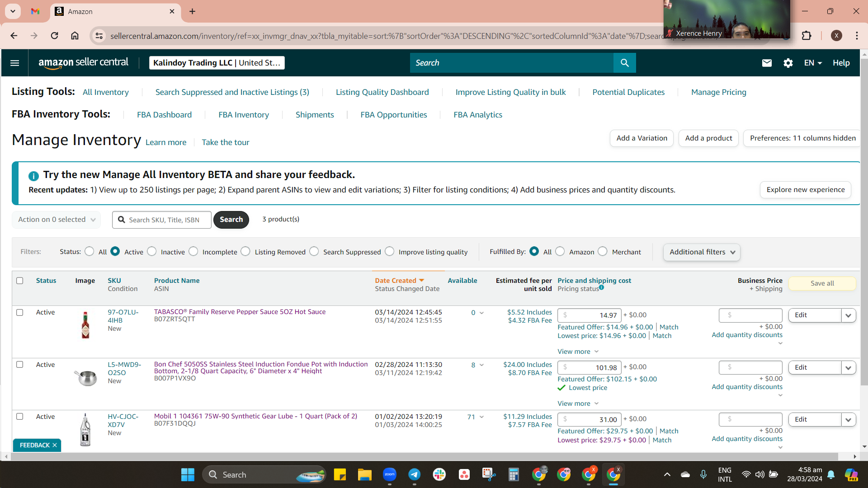This screenshot has height=488, width=868.
Task: Open Sticky Notes from taskbar
Action: click(x=340, y=474)
